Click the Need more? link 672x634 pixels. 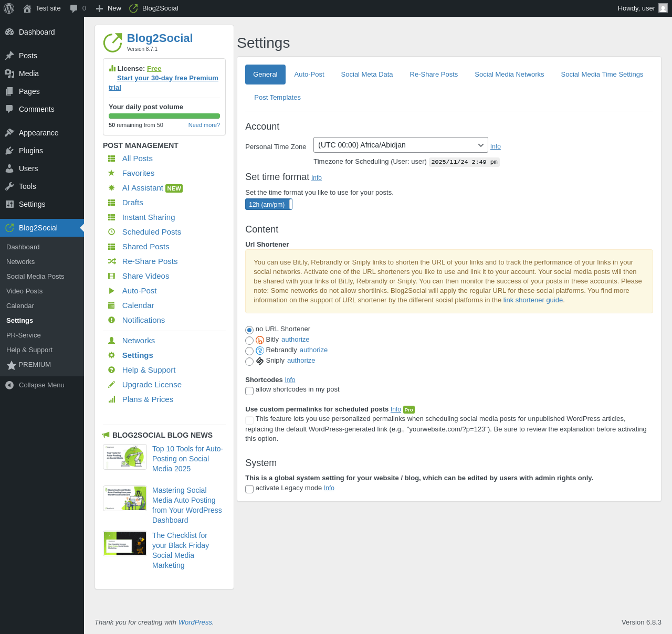204,125
